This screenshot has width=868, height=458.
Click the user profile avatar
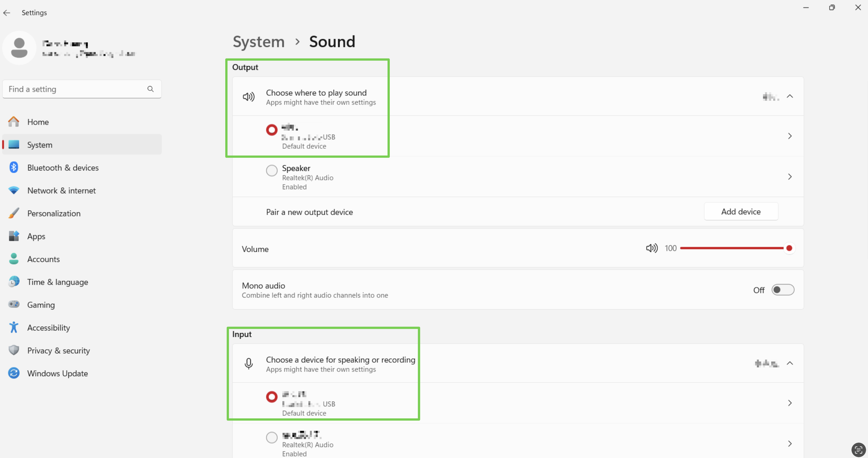(x=19, y=48)
